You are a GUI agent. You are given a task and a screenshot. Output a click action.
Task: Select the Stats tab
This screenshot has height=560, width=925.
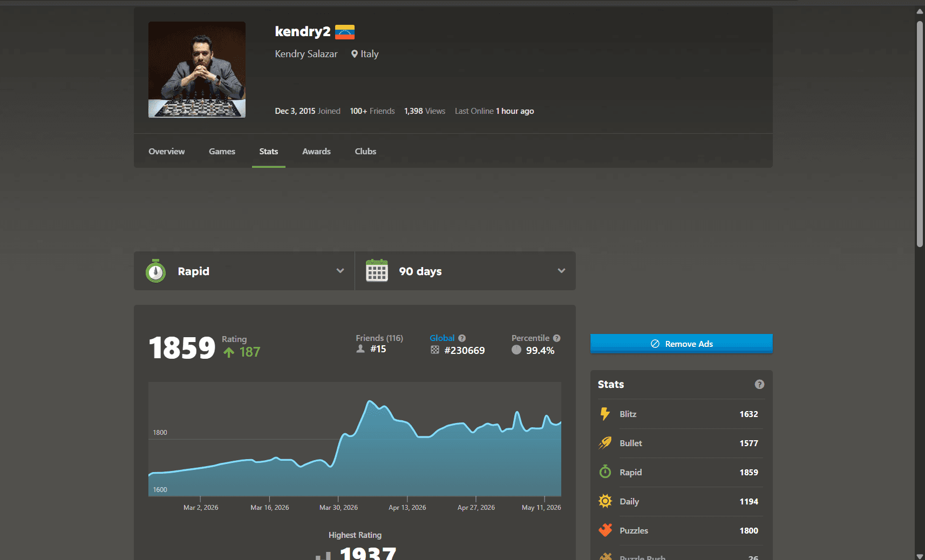[x=269, y=152]
